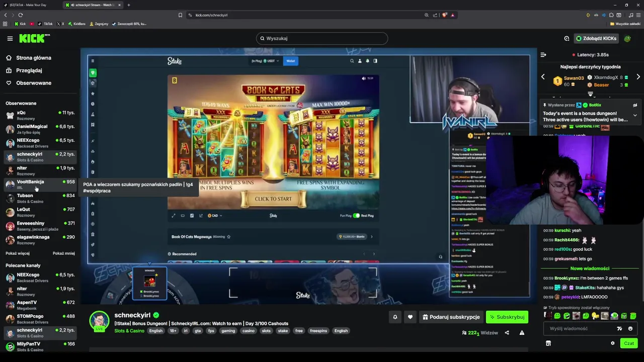This screenshot has height=362, width=644.
Task: Switch to the TikTok browser tab
Action: (x=30, y=5)
